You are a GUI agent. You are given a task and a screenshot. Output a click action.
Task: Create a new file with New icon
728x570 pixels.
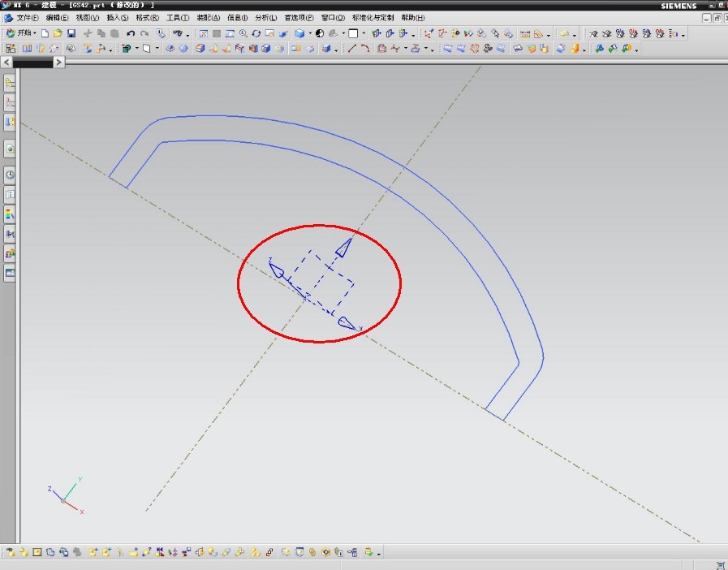tap(45, 33)
